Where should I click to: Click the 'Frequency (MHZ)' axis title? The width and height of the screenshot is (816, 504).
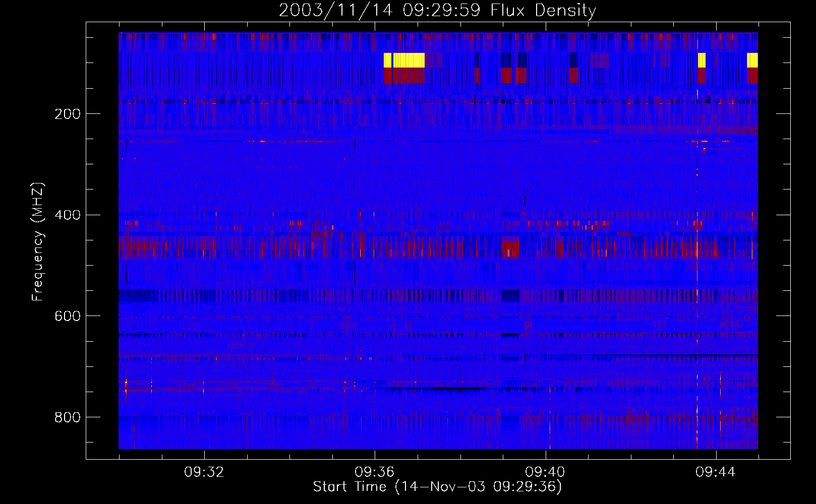pyautogui.click(x=38, y=241)
